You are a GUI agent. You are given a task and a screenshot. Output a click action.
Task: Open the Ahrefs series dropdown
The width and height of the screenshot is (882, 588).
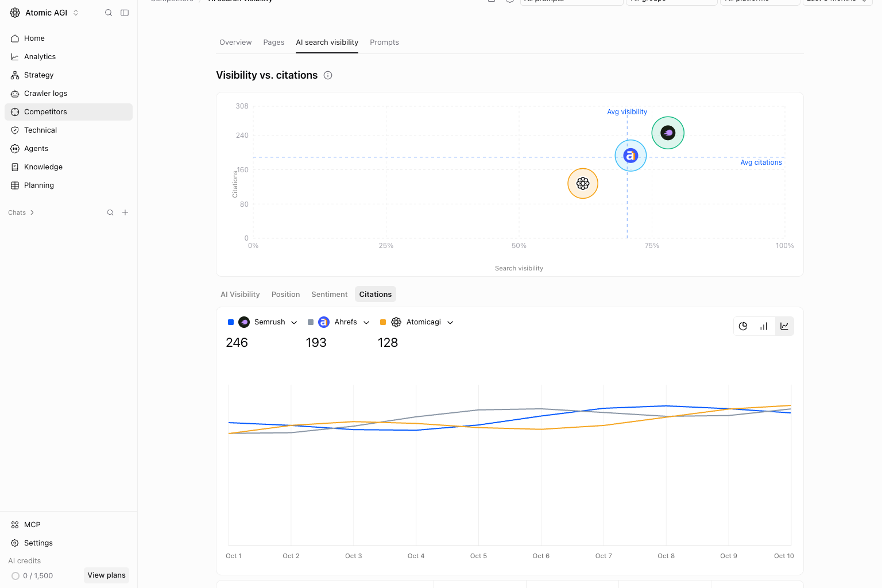[366, 323]
